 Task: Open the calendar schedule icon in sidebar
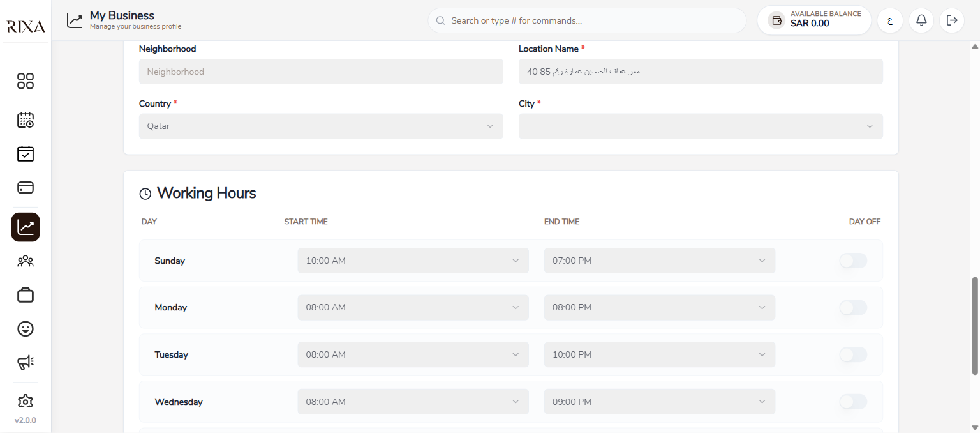coord(26,119)
